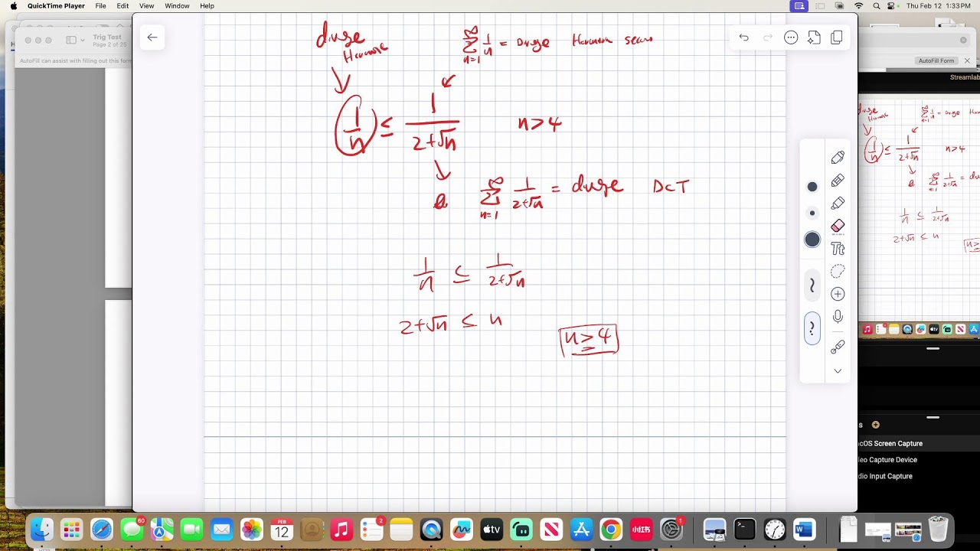Open Calendar from the Dock
The image size is (980, 551).
tap(282, 530)
